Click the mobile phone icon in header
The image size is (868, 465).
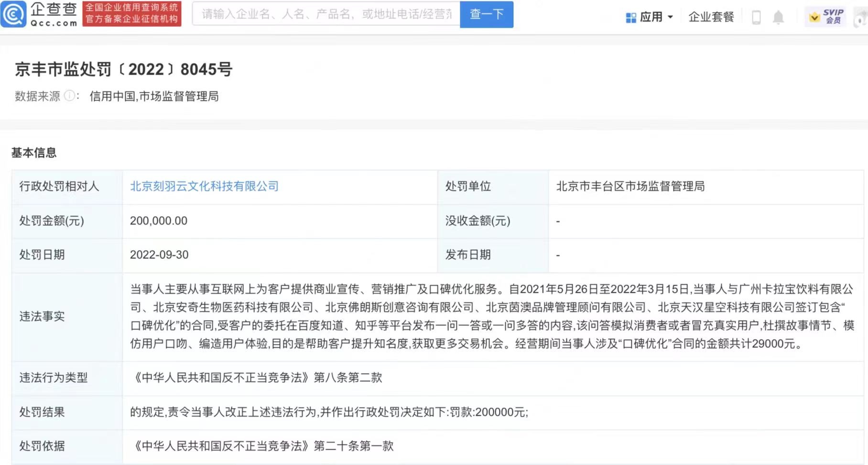tap(756, 18)
